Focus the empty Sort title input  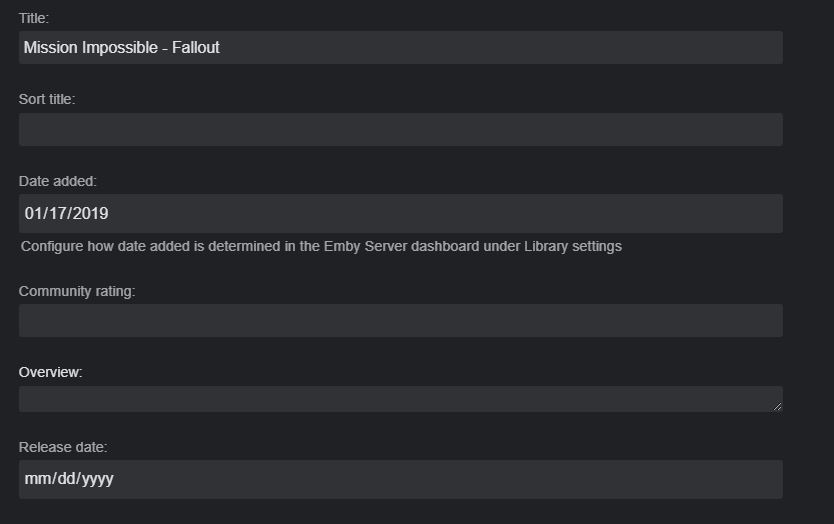point(400,129)
